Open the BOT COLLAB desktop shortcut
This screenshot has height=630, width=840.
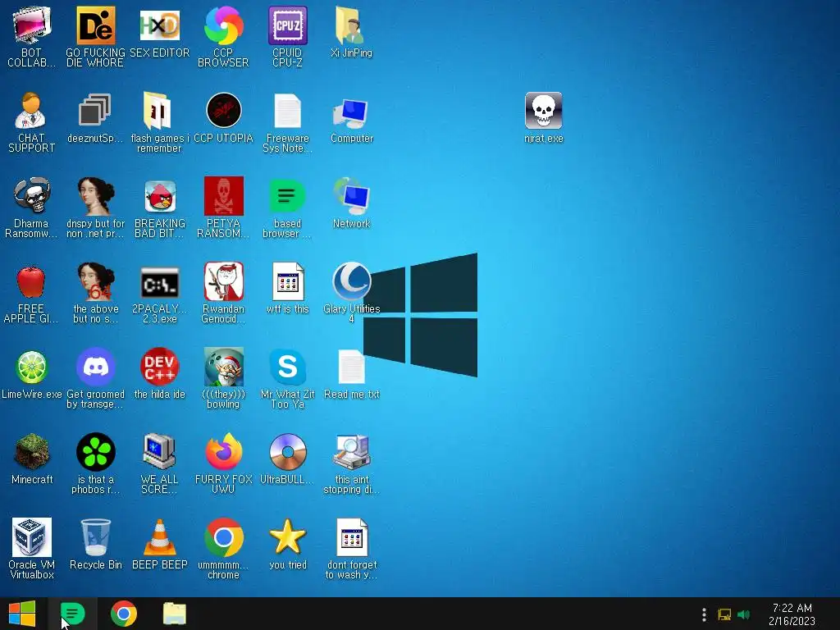32,36
